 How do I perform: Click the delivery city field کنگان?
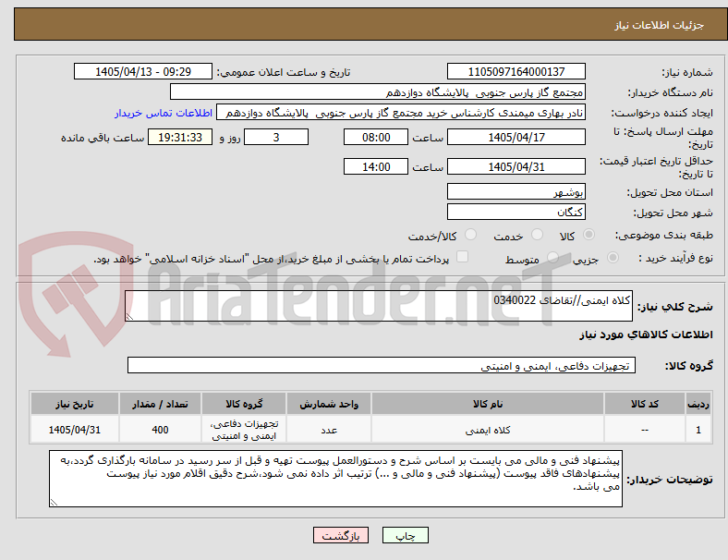coord(516,212)
